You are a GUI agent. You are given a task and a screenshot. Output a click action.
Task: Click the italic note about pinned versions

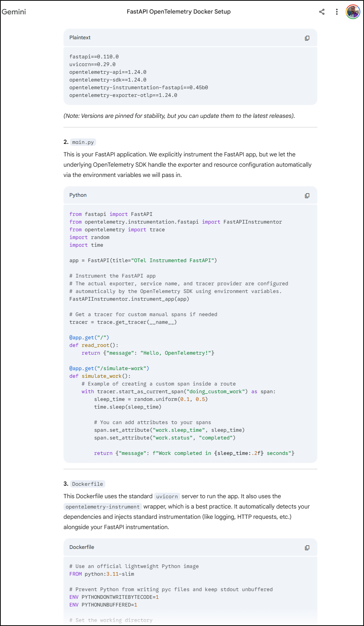point(179,116)
